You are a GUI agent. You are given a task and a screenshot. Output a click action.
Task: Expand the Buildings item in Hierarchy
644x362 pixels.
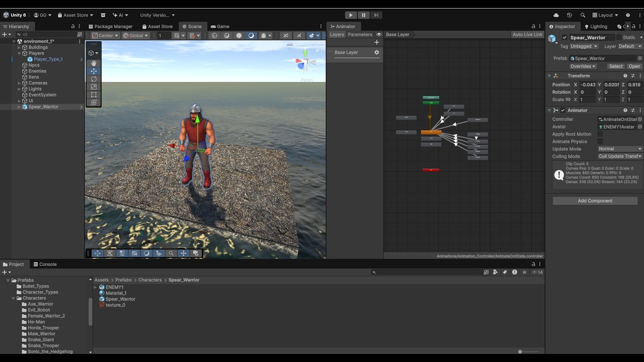coord(20,47)
